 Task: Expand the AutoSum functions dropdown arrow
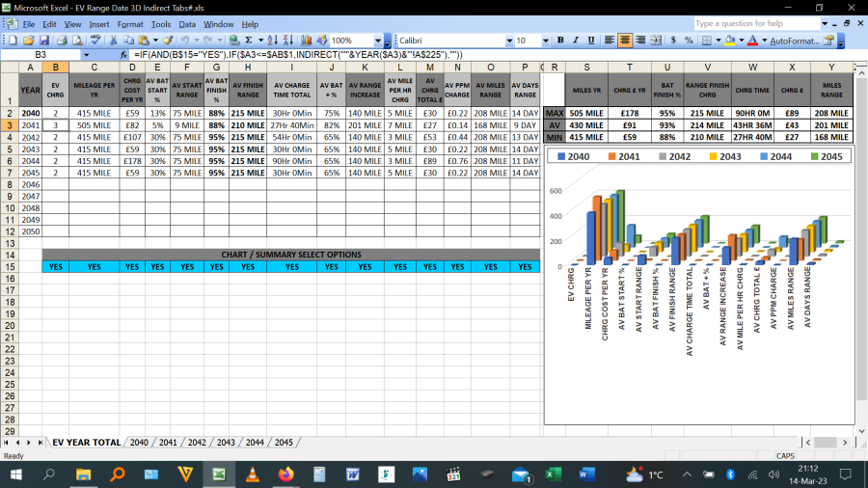260,41
